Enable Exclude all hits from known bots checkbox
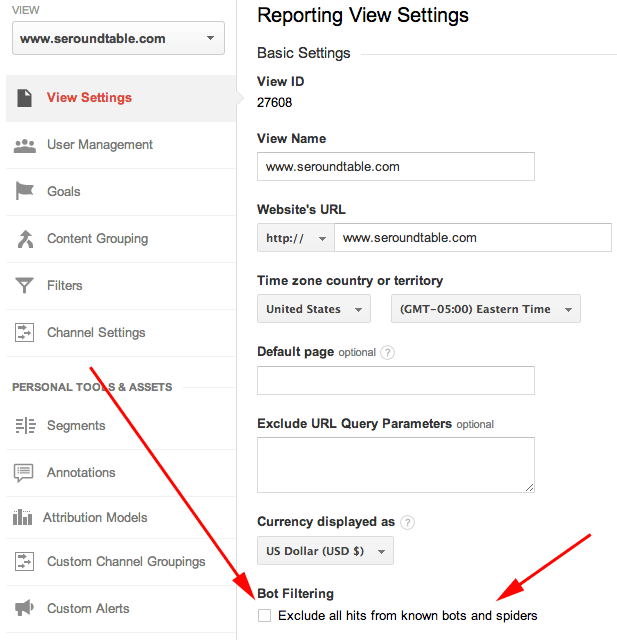617x640 pixels. tap(264, 616)
